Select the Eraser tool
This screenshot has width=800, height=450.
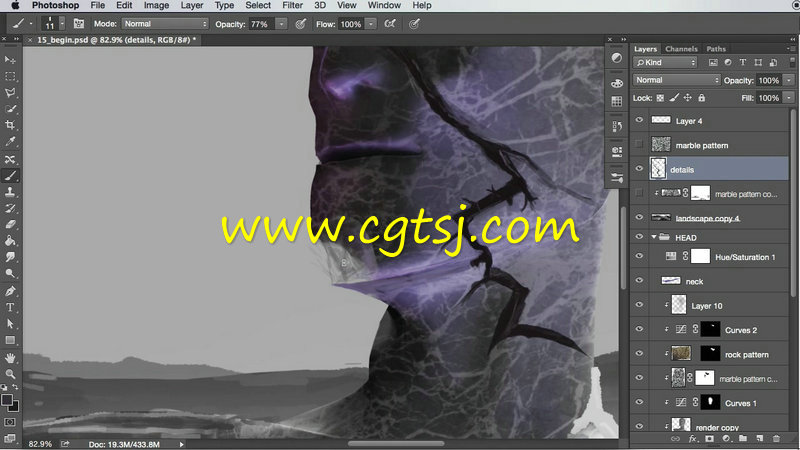point(10,224)
